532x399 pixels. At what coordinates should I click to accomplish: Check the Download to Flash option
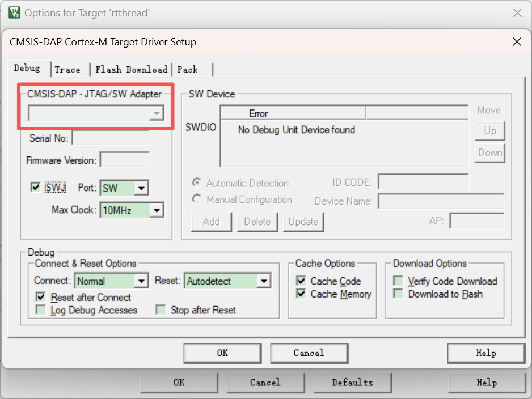(x=398, y=294)
